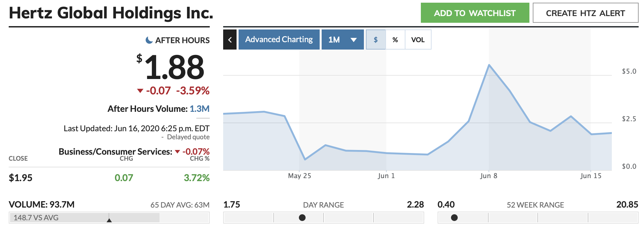The width and height of the screenshot is (644, 229).
Task: Click the day range position dot
Action: pos(302,218)
